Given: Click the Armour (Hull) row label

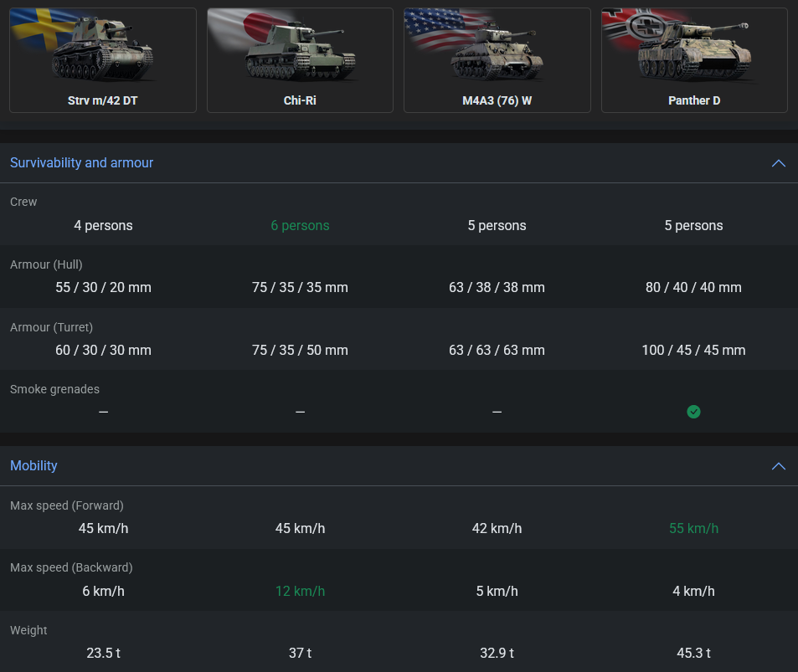Looking at the screenshot, I should coord(46,264).
